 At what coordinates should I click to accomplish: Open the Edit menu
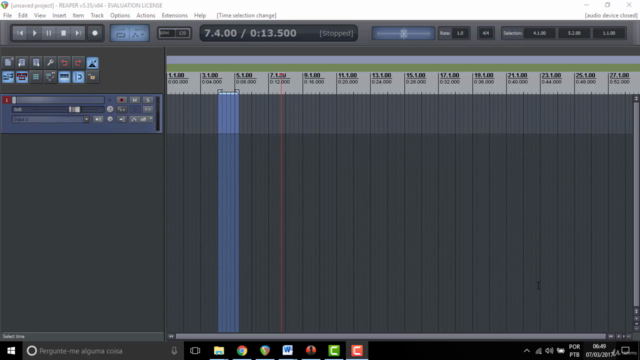[x=23, y=16]
